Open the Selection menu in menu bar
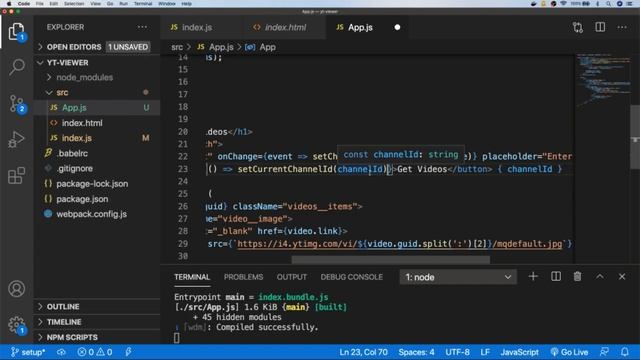 pos(74,4)
